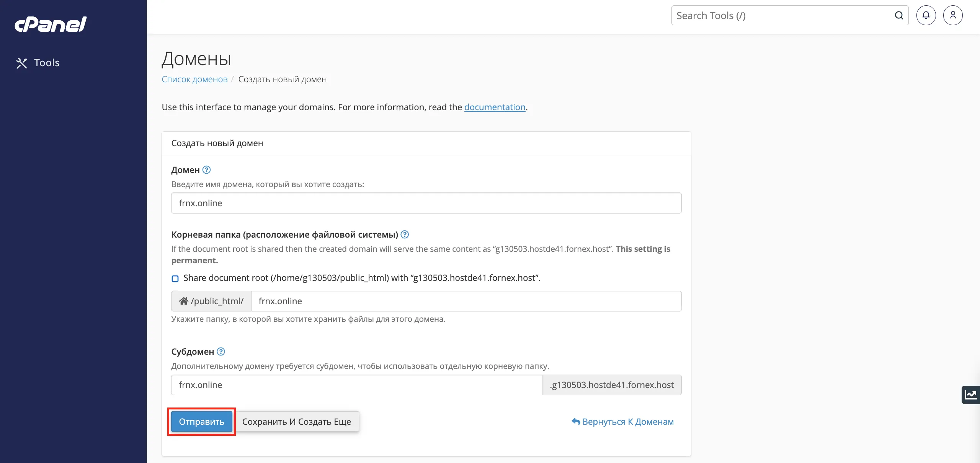Viewport: 980px width, 463px height.
Task: Focus the Search Tools field
Action: click(x=781, y=15)
